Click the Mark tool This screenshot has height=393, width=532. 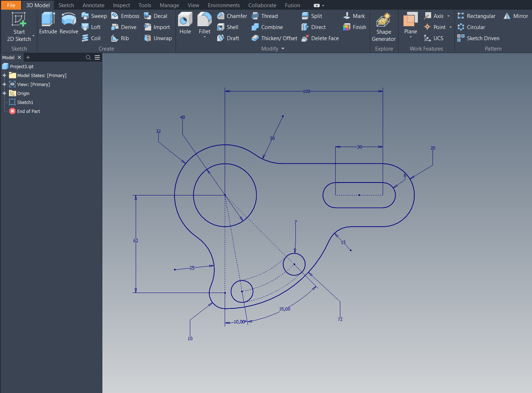(x=354, y=16)
